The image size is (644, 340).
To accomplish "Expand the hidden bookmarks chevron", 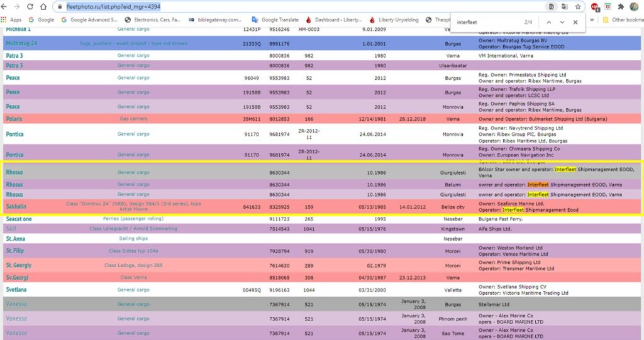I will pos(592,19).
